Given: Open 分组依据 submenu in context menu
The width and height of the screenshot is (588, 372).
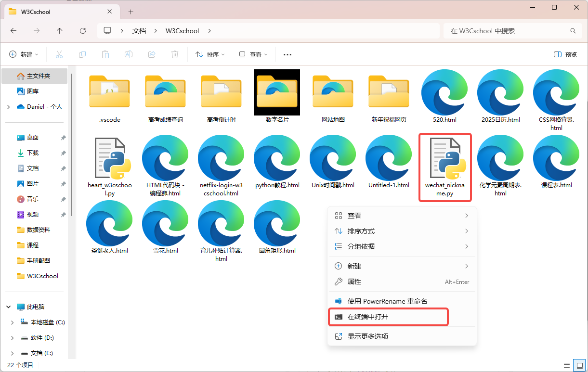Looking at the screenshot, I should [x=402, y=246].
